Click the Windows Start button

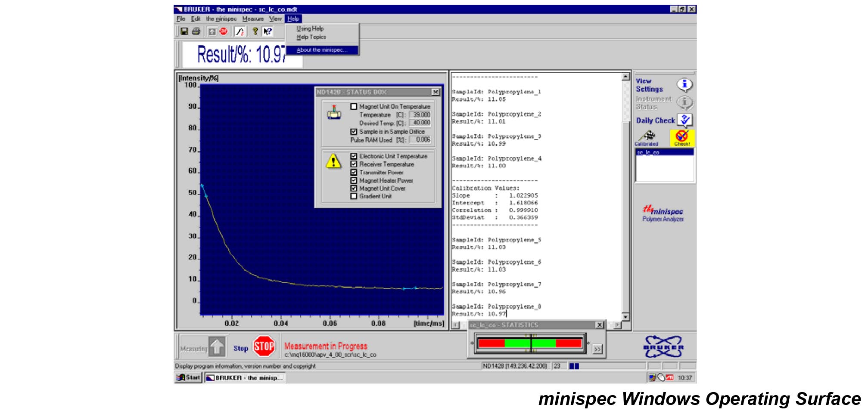click(x=189, y=377)
